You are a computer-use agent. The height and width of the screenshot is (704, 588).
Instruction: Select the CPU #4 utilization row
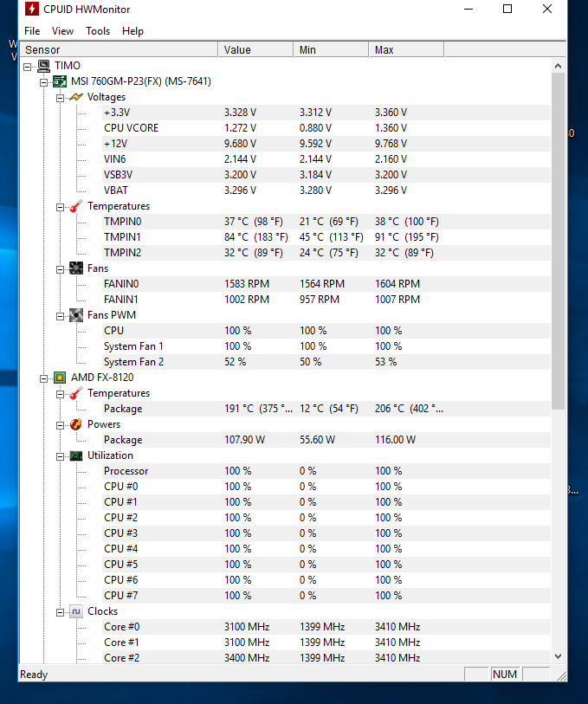click(326, 549)
